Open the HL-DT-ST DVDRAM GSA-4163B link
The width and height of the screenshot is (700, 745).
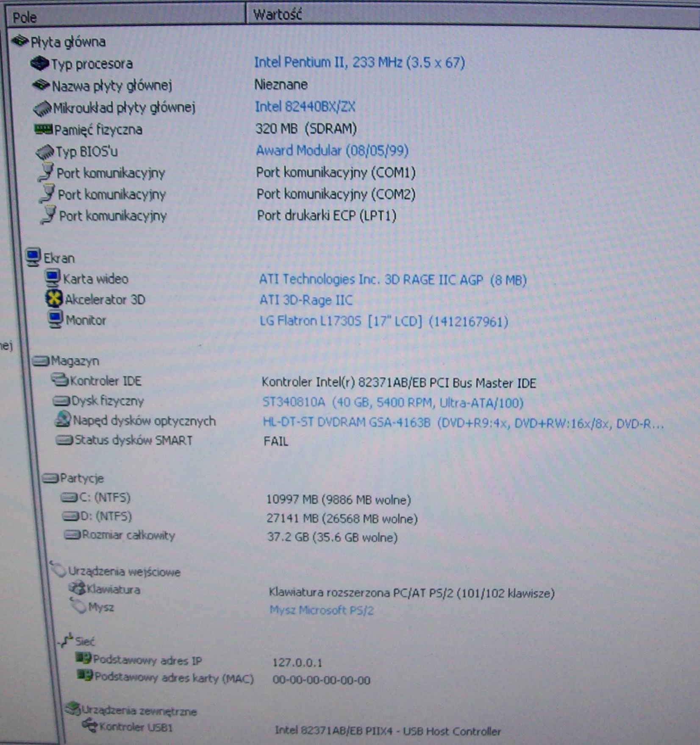point(463,423)
